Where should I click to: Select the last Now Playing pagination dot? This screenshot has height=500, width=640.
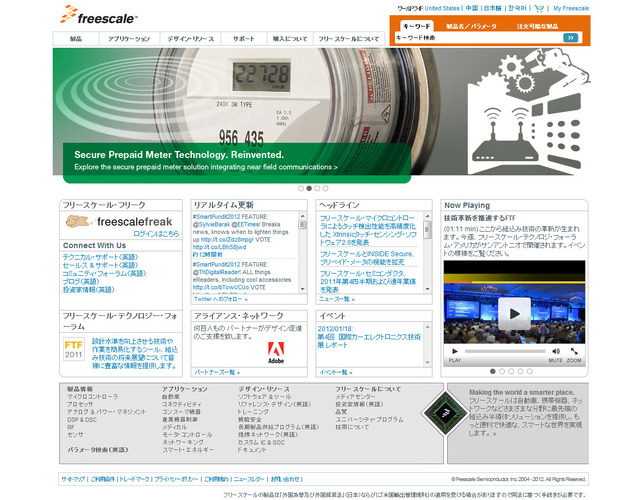pos(530,373)
